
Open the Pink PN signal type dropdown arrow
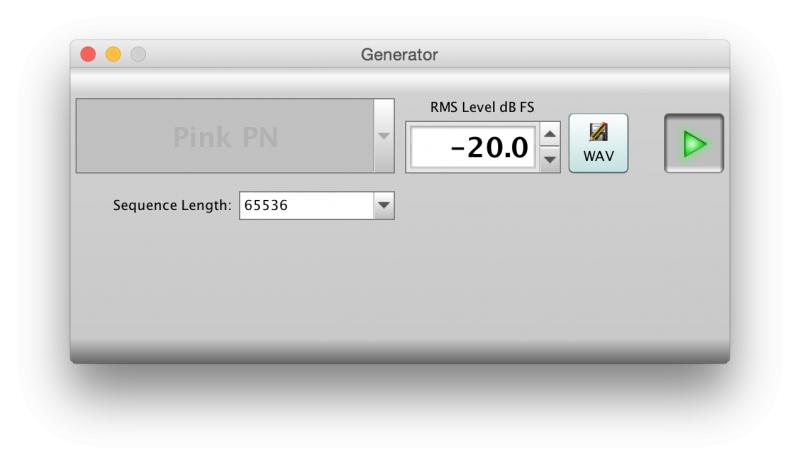[384, 136]
